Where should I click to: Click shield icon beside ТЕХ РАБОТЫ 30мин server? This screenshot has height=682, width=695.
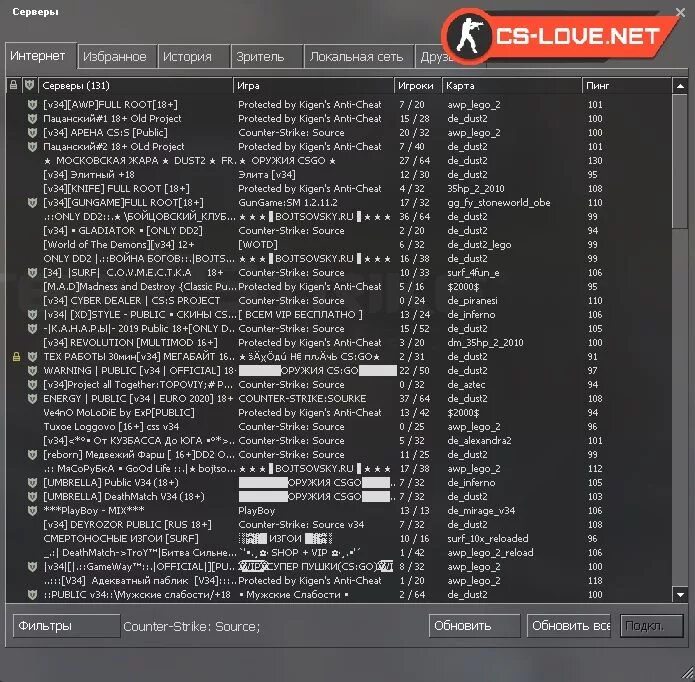[x=32, y=357]
